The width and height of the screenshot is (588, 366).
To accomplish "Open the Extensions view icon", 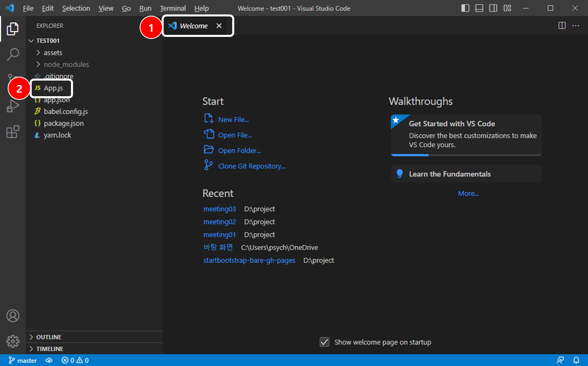I will pyautogui.click(x=13, y=132).
